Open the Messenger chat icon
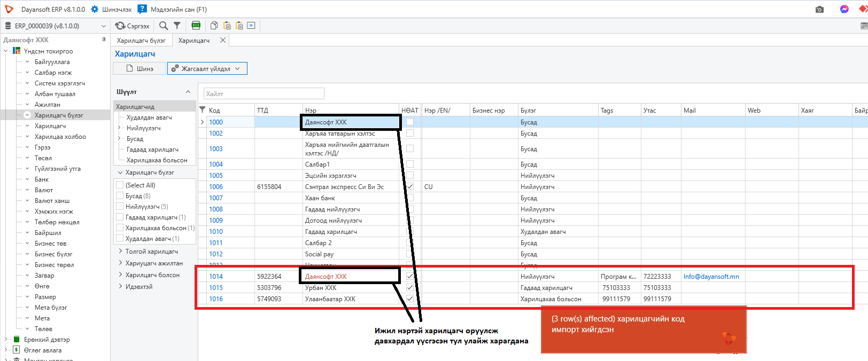This screenshot has height=361, width=868. 844,9
